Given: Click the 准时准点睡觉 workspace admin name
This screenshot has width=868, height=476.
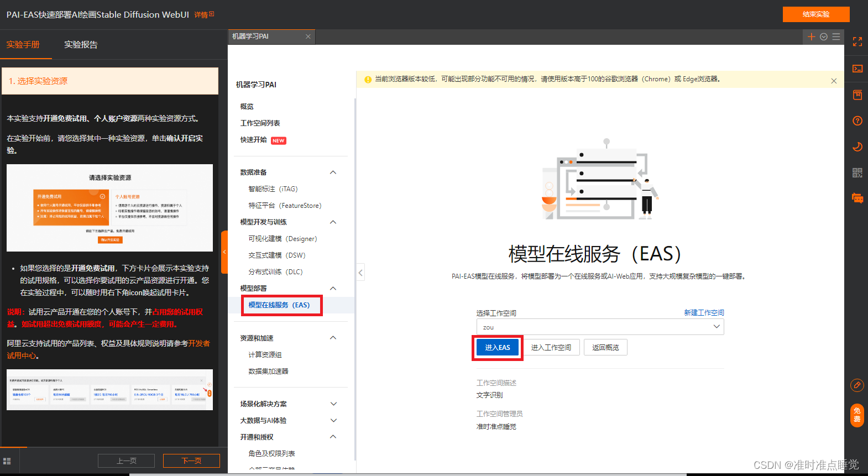Looking at the screenshot, I should [496, 427].
